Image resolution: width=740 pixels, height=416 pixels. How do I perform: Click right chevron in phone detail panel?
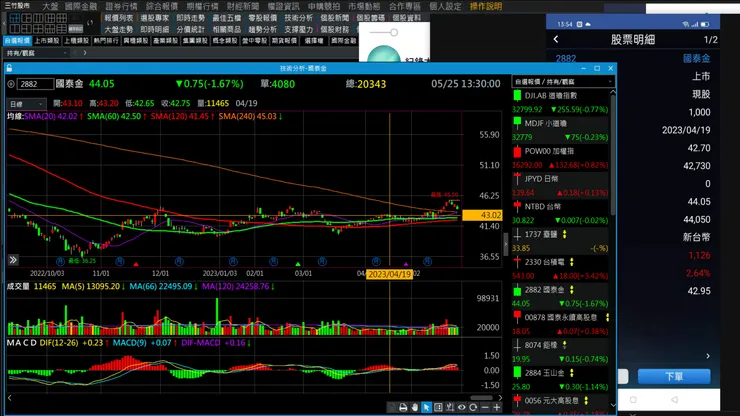click(708, 356)
